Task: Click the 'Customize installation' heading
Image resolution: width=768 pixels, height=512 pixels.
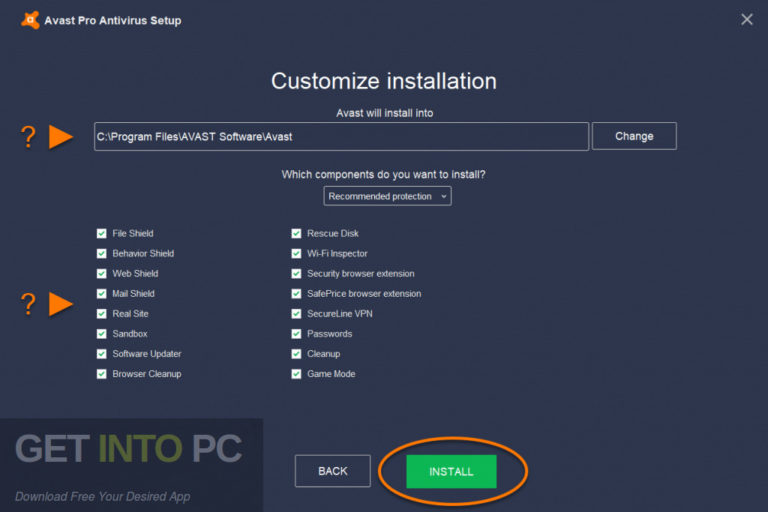Action: click(384, 81)
